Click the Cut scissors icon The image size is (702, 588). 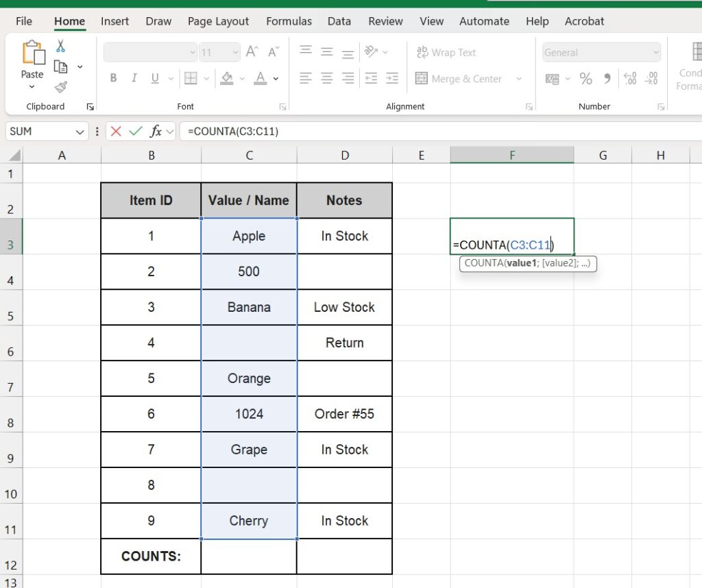(x=60, y=47)
